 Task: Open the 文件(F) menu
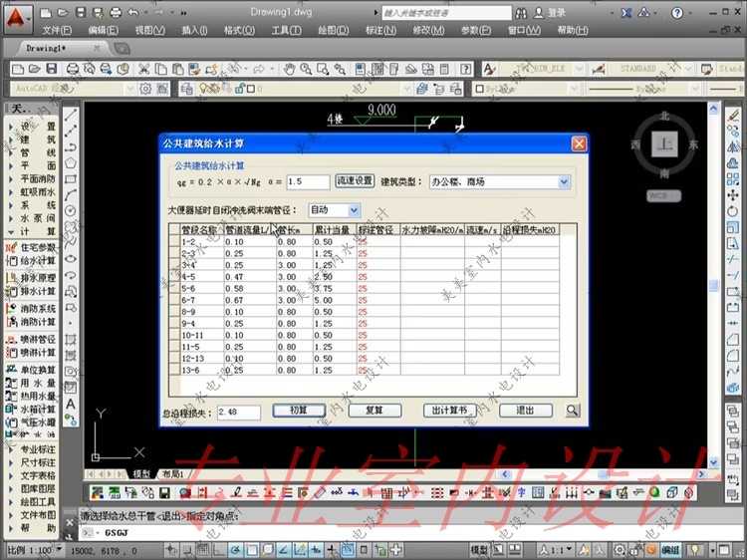click(x=57, y=31)
